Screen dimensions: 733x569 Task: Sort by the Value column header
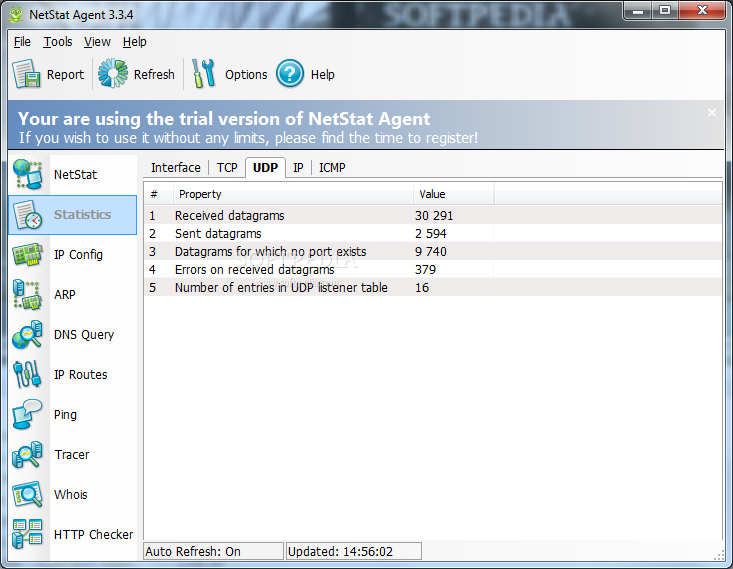pos(453,194)
